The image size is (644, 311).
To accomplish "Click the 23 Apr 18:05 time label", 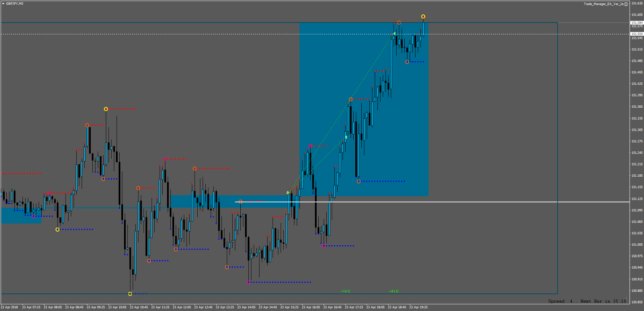I will coord(375,307).
